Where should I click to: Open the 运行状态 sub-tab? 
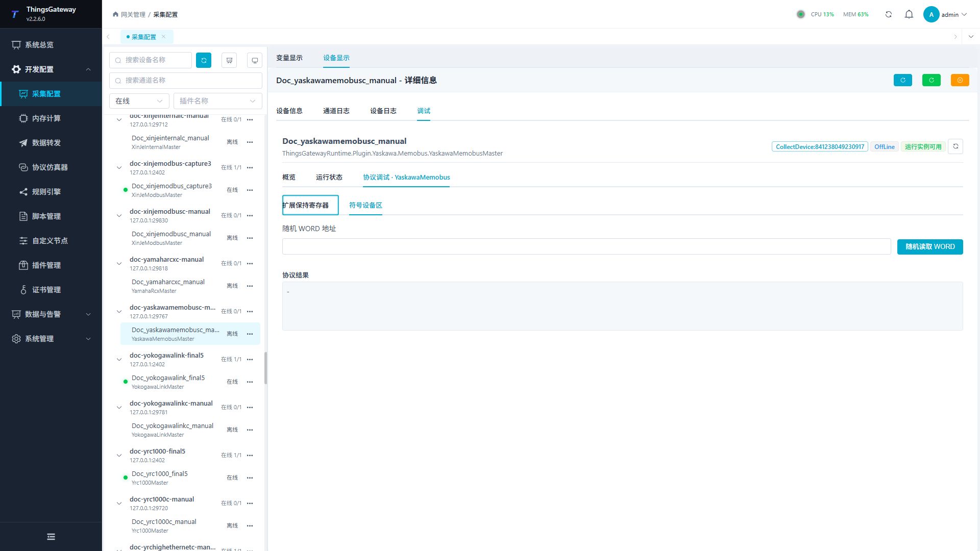click(x=329, y=177)
